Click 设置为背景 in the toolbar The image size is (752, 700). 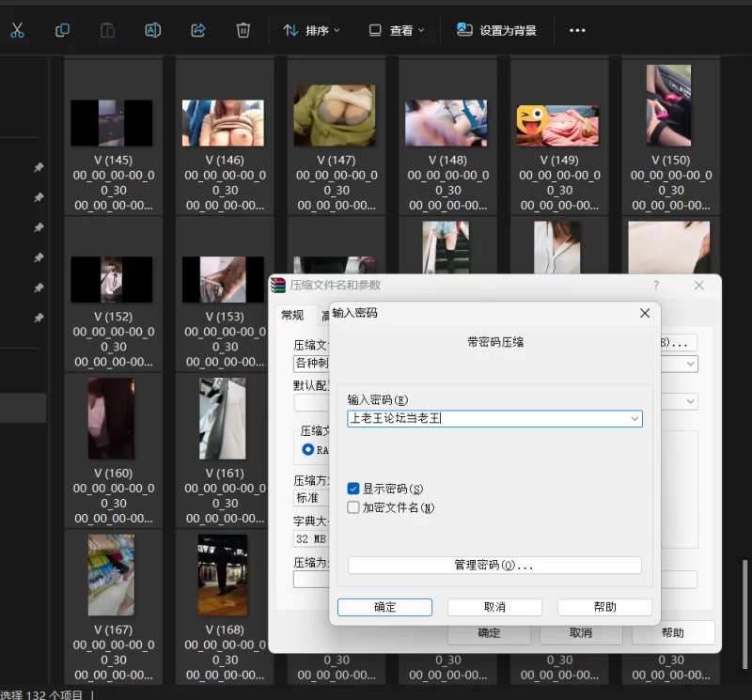click(x=497, y=30)
